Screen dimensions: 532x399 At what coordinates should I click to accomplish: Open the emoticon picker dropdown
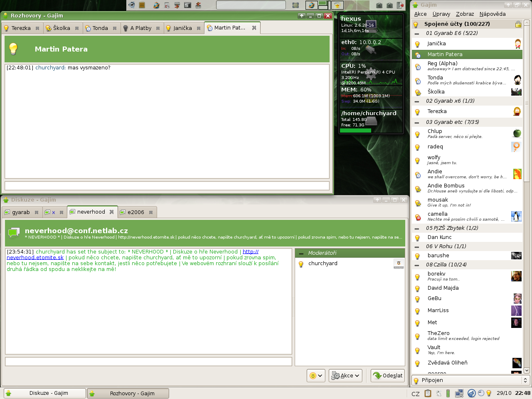(316, 375)
